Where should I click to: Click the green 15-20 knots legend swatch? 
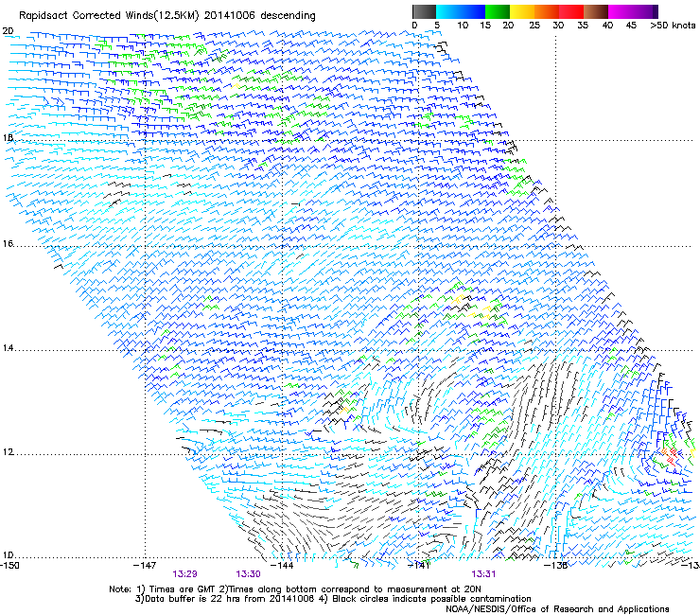click(498, 11)
